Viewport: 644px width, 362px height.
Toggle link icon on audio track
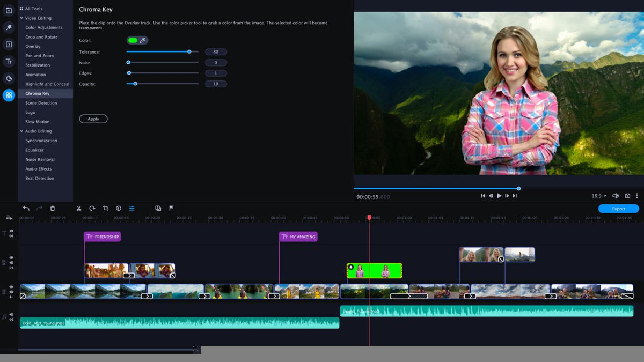(11, 320)
